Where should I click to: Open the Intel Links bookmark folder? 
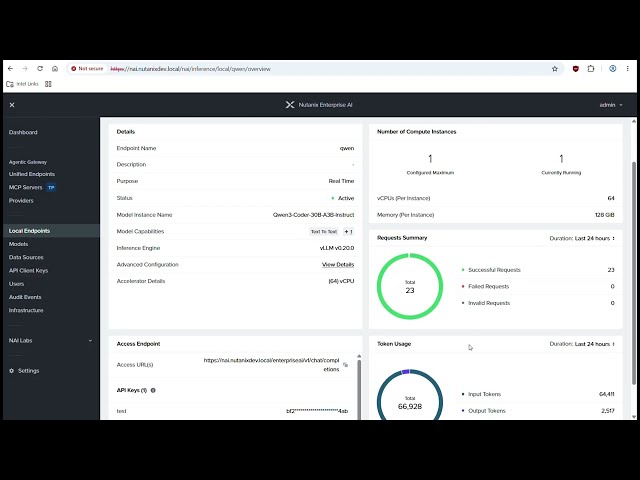22,84
